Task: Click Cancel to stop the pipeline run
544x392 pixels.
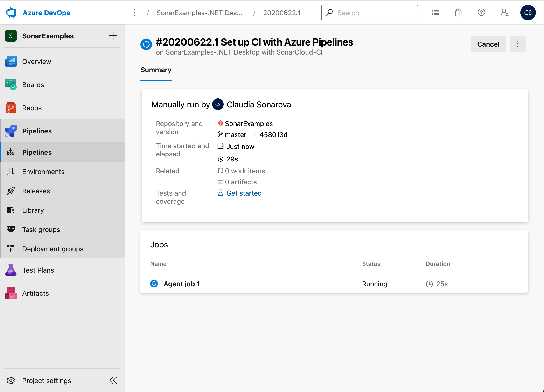Action: [x=488, y=43]
